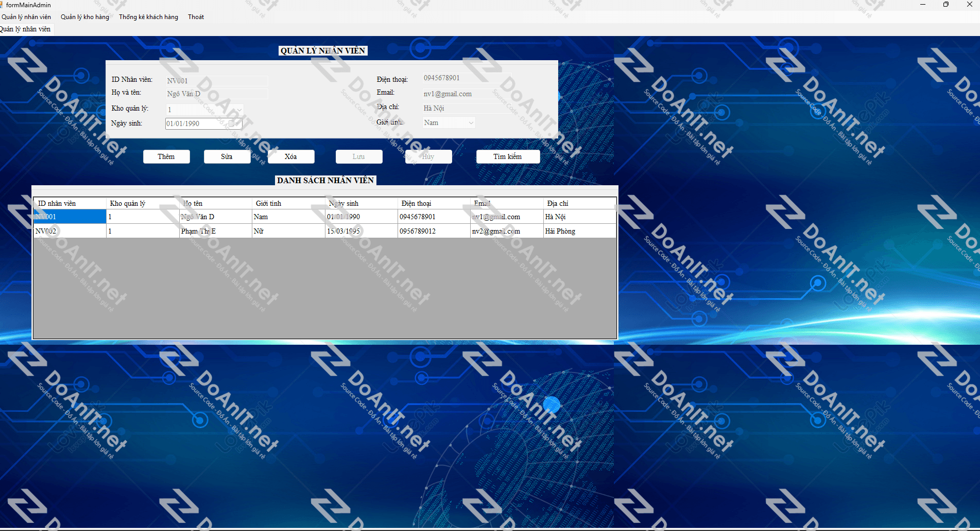This screenshot has width=980, height=531.
Task: Click the Điện thoại field
Action: (x=468, y=78)
